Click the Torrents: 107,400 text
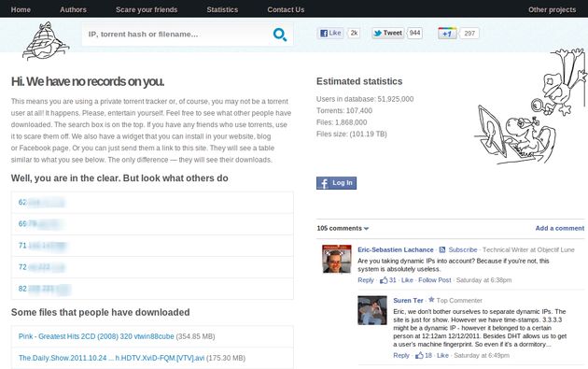The image size is (588, 369). point(344,111)
